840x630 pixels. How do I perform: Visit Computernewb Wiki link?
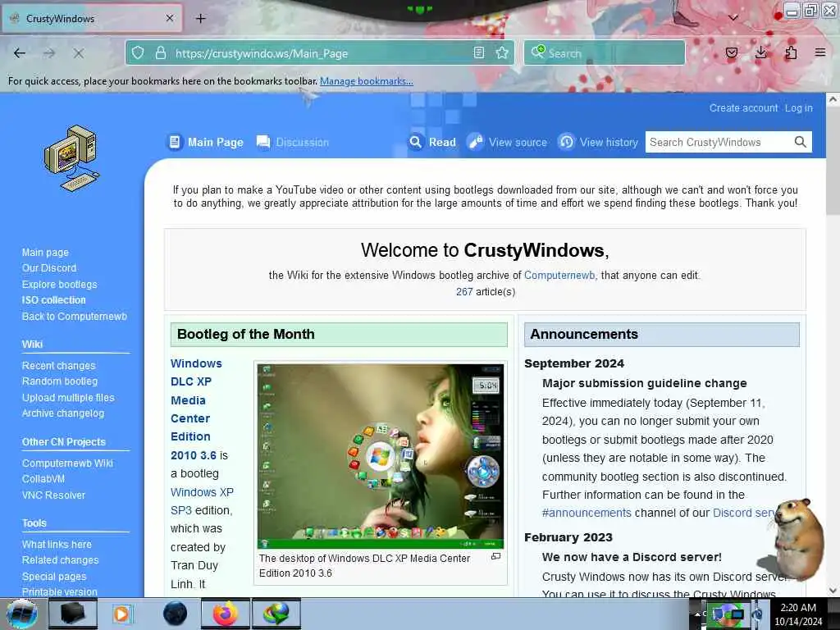coord(67,463)
